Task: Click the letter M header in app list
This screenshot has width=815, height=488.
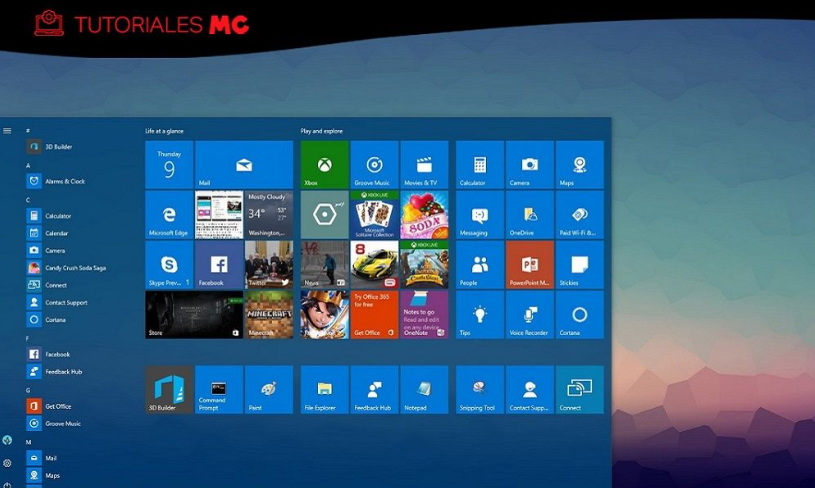Action: (29, 442)
